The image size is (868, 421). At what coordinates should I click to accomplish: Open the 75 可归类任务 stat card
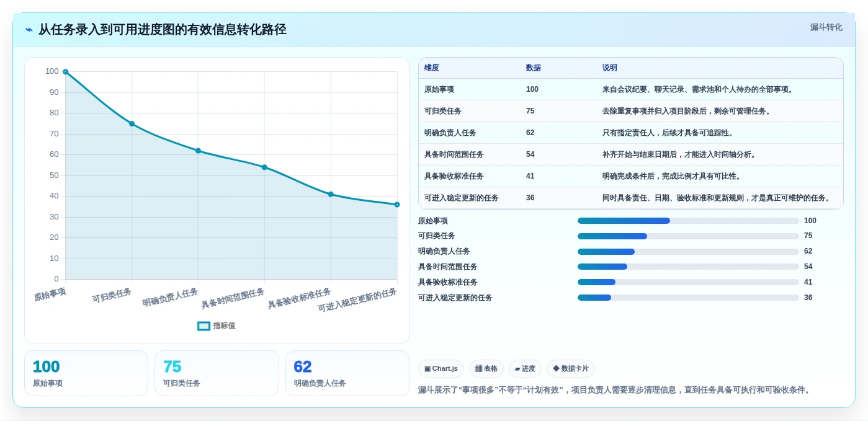217,373
